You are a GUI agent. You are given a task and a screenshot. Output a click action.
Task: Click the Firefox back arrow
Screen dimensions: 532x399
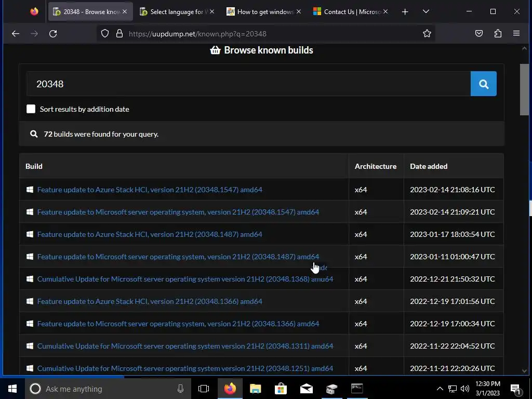tap(16, 34)
